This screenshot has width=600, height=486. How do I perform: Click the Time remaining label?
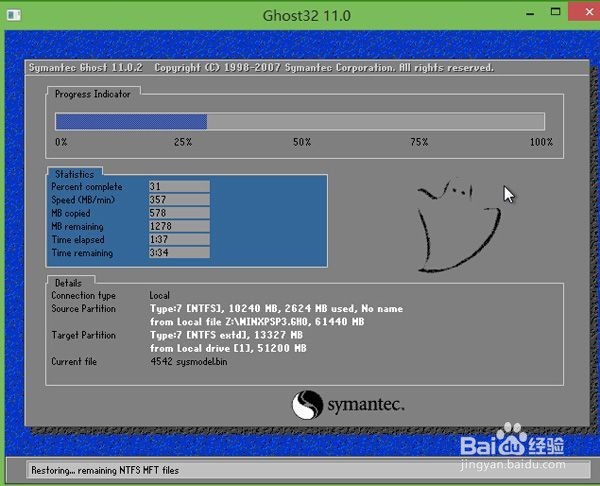pyautogui.click(x=82, y=253)
